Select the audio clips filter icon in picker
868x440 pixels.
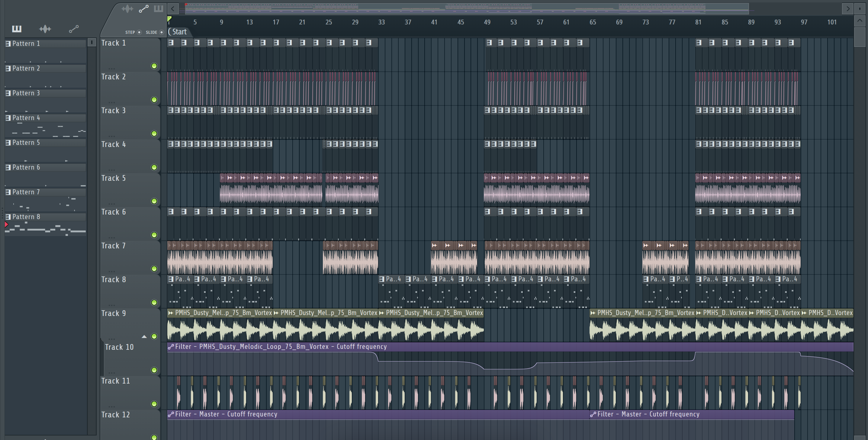pos(45,29)
